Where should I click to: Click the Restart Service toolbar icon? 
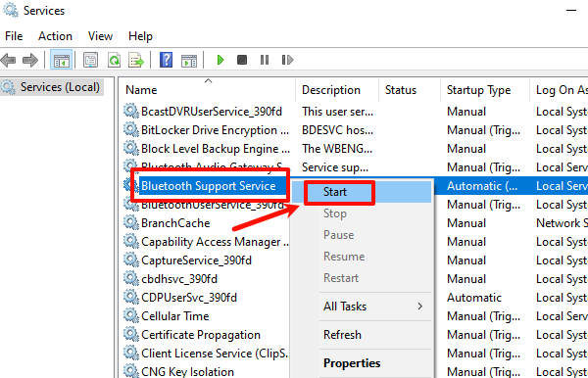coord(287,60)
